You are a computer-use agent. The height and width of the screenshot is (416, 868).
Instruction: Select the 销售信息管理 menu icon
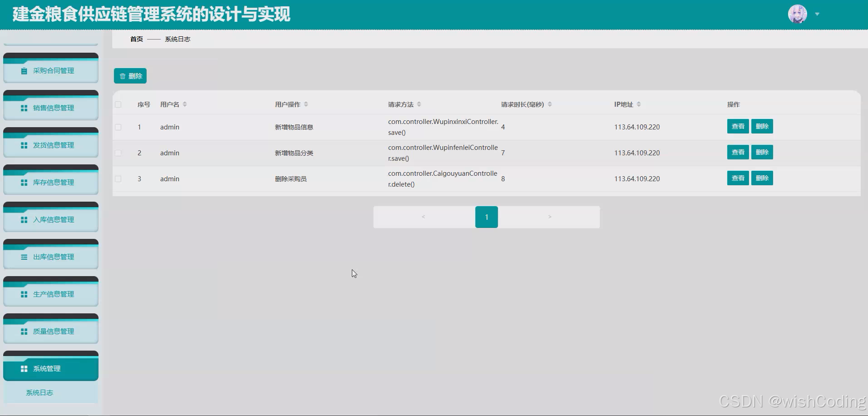[x=24, y=108]
